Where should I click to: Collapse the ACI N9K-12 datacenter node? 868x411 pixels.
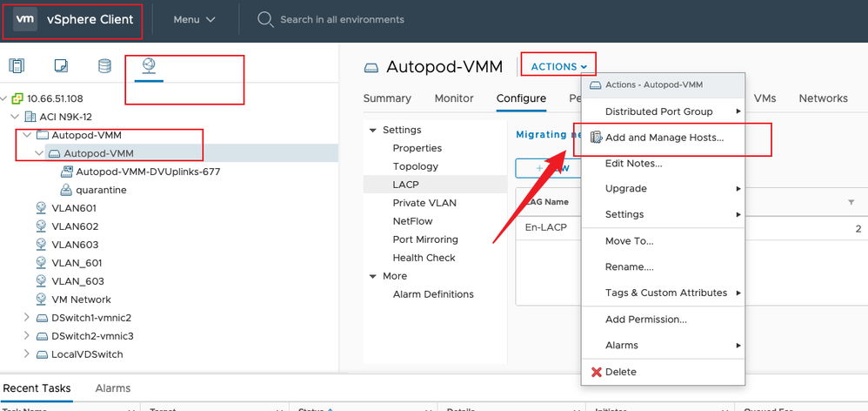click(15, 117)
